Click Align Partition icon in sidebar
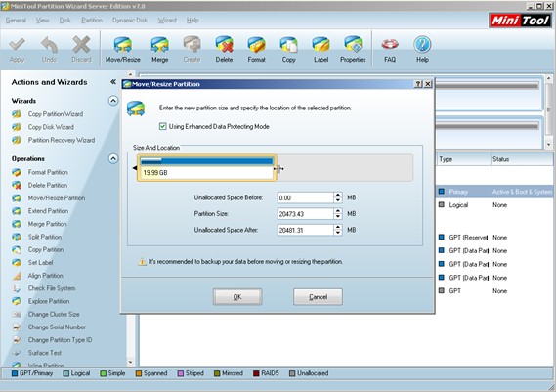The height and width of the screenshot is (392, 556). (17, 276)
